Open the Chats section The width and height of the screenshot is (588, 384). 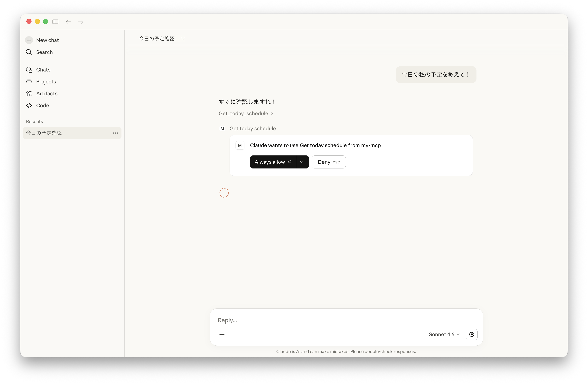click(x=43, y=70)
